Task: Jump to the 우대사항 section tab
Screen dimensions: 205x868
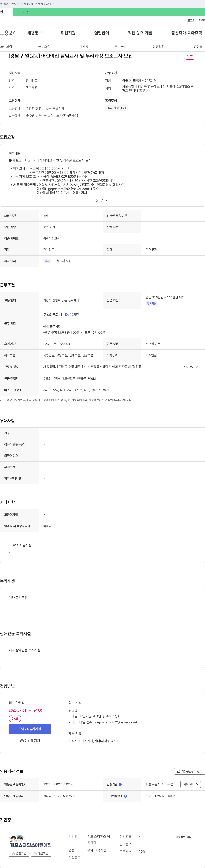Action: pos(82,46)
